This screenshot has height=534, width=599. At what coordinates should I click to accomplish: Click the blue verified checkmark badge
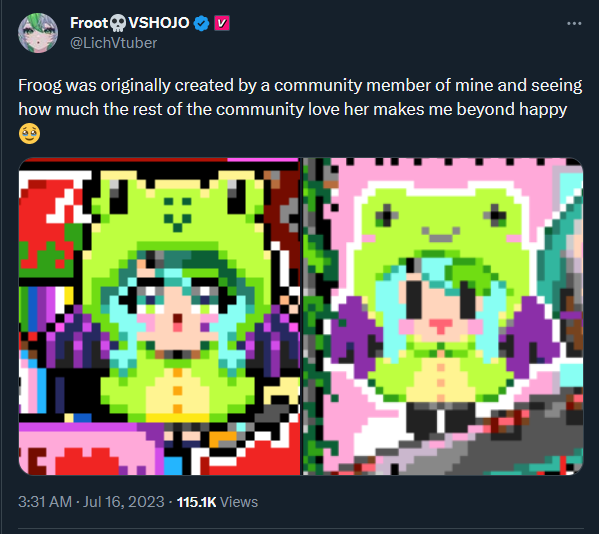pos(201,23)
